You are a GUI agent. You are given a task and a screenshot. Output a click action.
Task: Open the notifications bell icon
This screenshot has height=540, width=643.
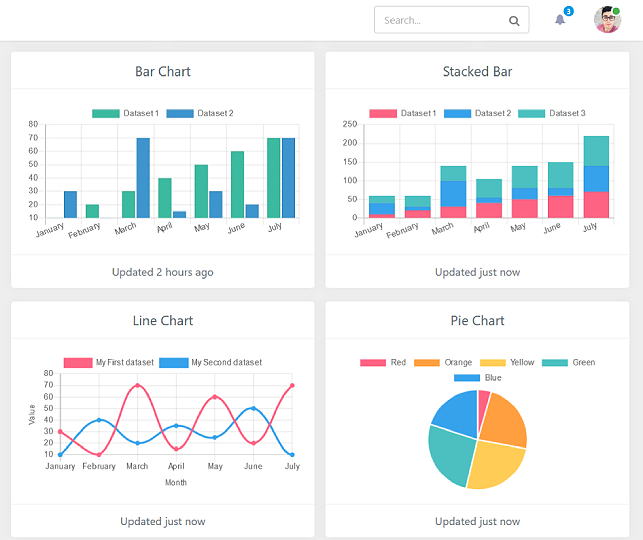(x=560, y=20)
